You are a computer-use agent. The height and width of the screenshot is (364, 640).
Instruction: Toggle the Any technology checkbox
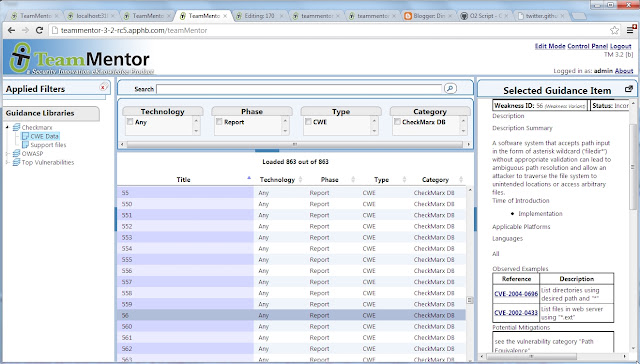[130, 122]
